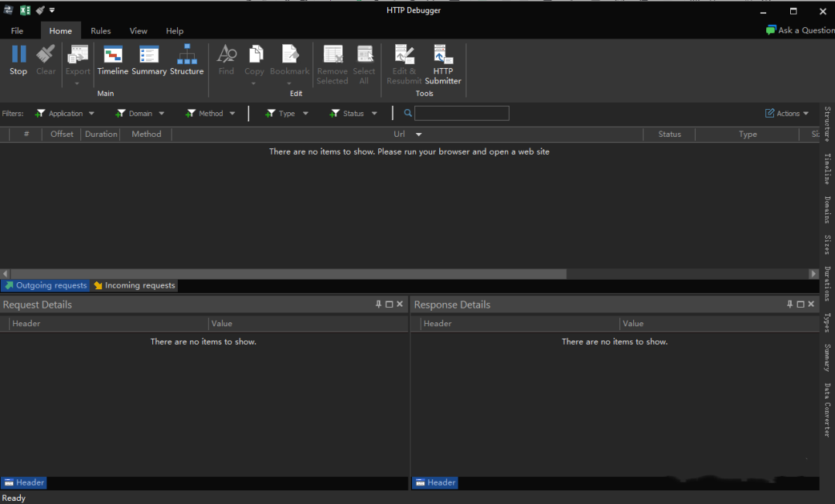This screenshot has width=835, height=504.
Task: Close the Response Details panel
Action: pyautogui.click(x=811, y=304)
